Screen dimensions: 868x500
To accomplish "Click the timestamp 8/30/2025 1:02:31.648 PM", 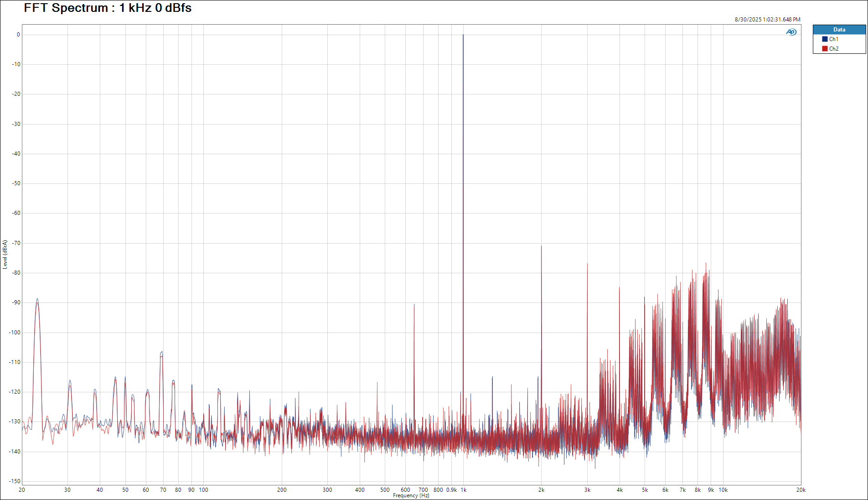I will [x=767, y=20].
